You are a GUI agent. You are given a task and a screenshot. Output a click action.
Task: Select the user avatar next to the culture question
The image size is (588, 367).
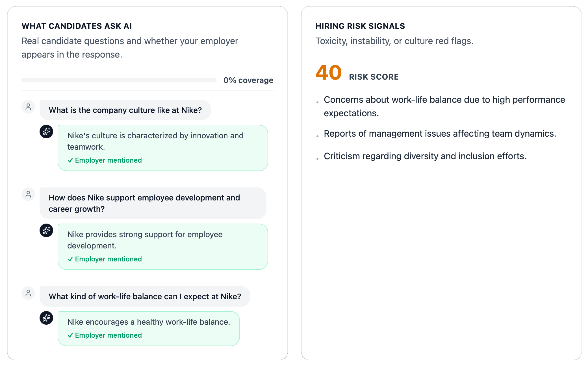click(x=28, y=107)
